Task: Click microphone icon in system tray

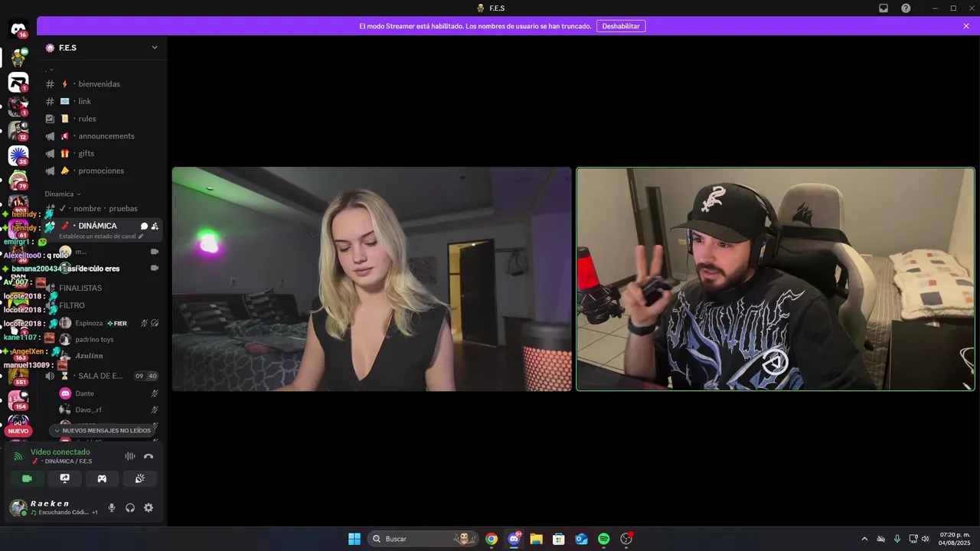Action: (897, 539)
